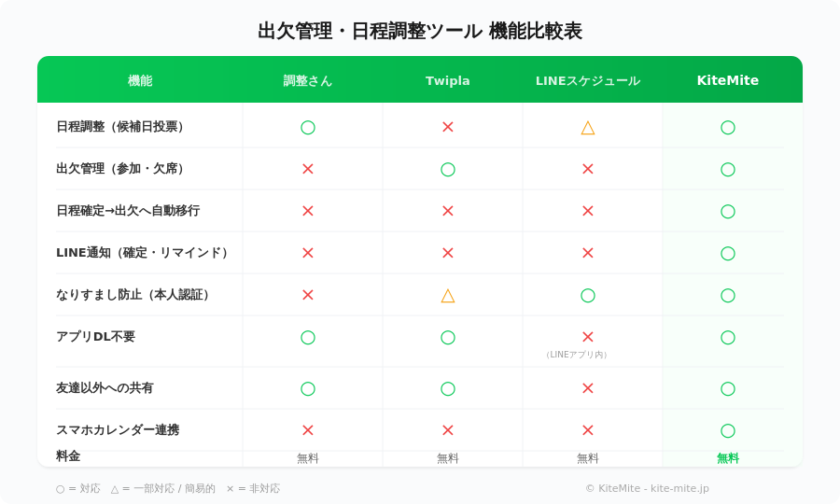Image resolution: width=840 pixels, height=504 pixels.
Task: Click the KiteMite circle in 日程確定→出欠へ自動移行 row
Action: (728, 211)
